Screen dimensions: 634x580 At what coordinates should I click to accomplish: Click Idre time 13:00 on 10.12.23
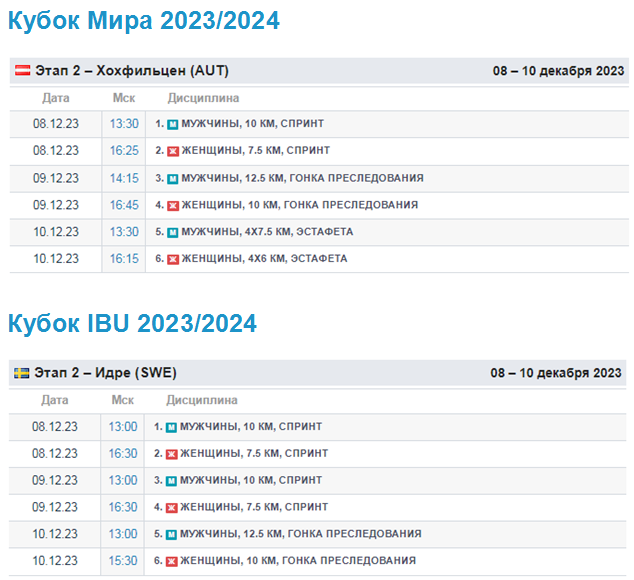coord(123,534)
